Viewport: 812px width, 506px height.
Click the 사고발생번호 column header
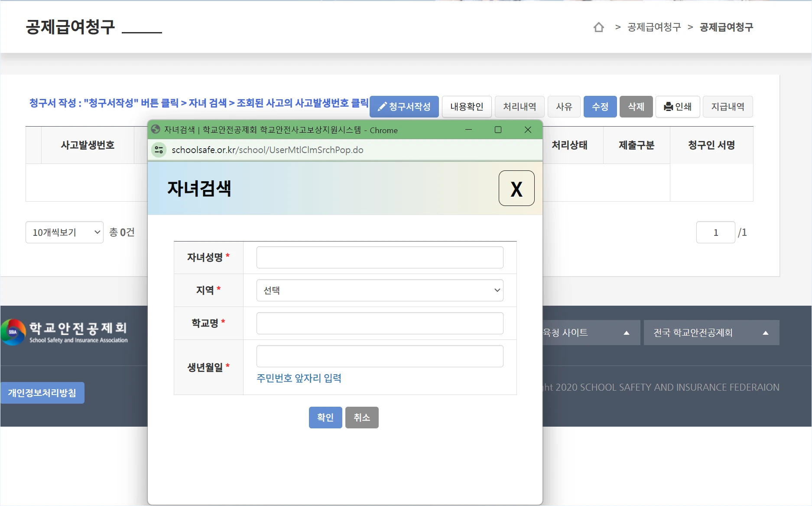coord(88,145)
